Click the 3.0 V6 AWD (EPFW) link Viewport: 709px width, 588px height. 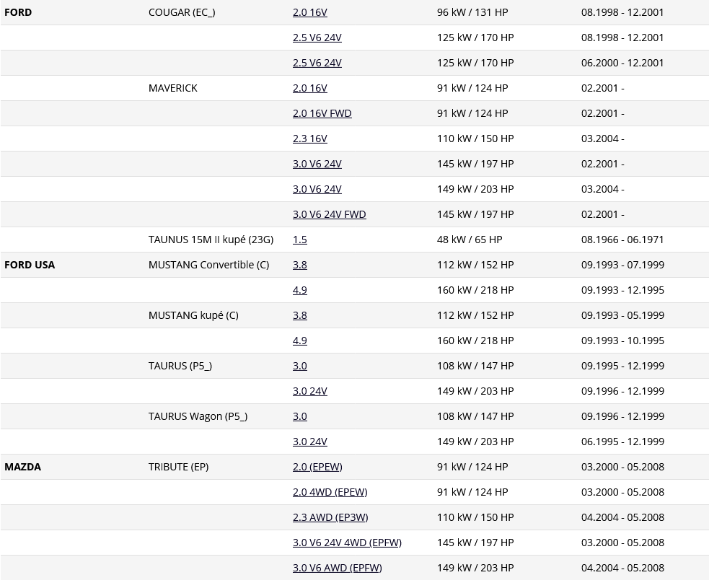(x=338, y=568)
